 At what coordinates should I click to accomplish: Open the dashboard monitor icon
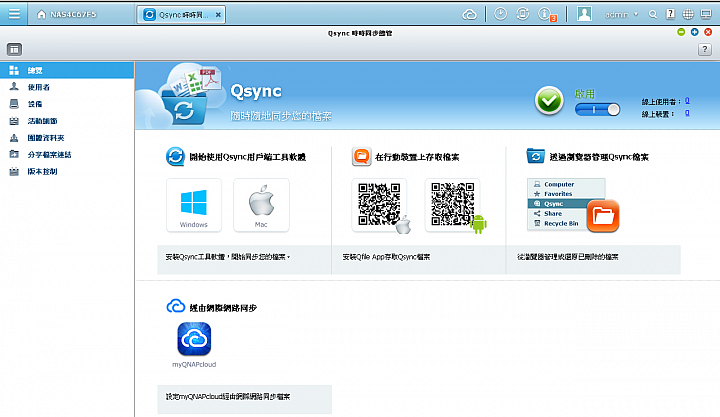(706, 14)
